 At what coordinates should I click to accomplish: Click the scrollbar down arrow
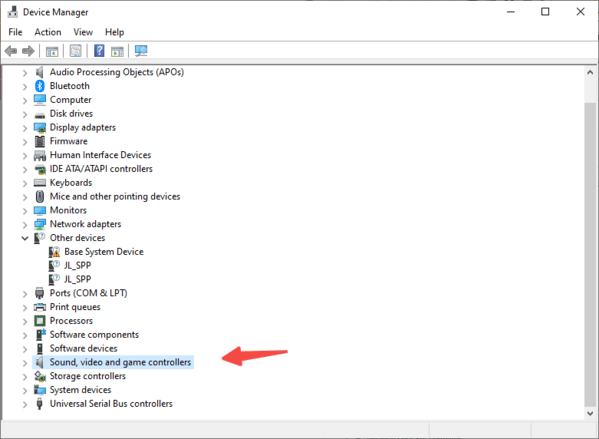coord(590,413)
